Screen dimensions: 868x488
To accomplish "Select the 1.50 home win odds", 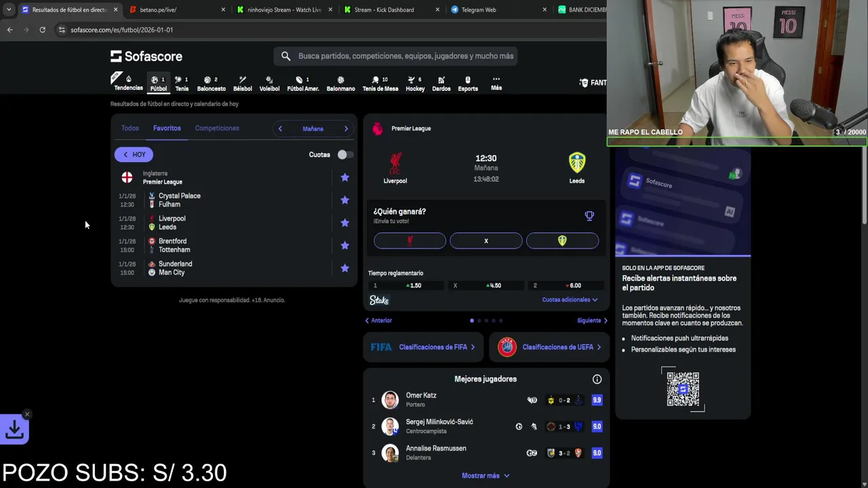I will point(406,285).
